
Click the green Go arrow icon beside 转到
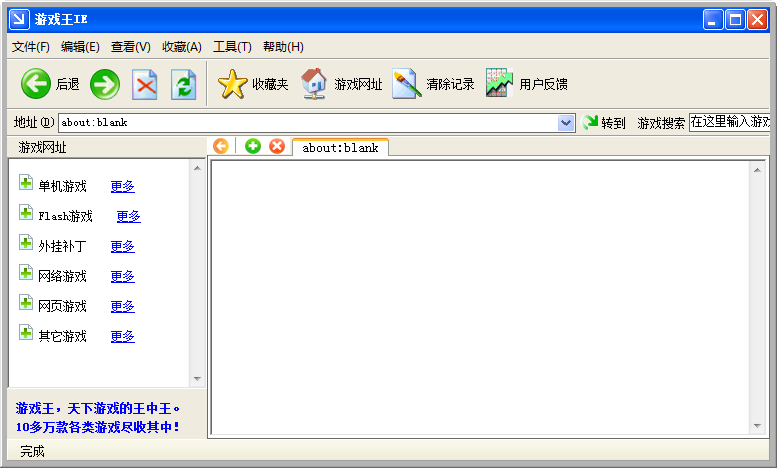(x=590, y=122)
